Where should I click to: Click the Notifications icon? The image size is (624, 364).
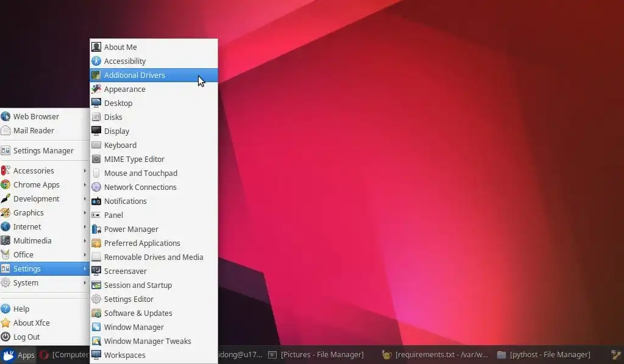click(96, 201)
